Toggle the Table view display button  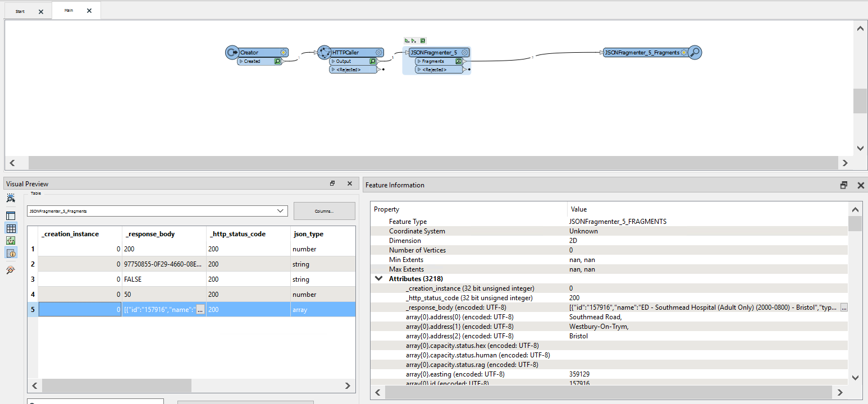click(11, 228)
